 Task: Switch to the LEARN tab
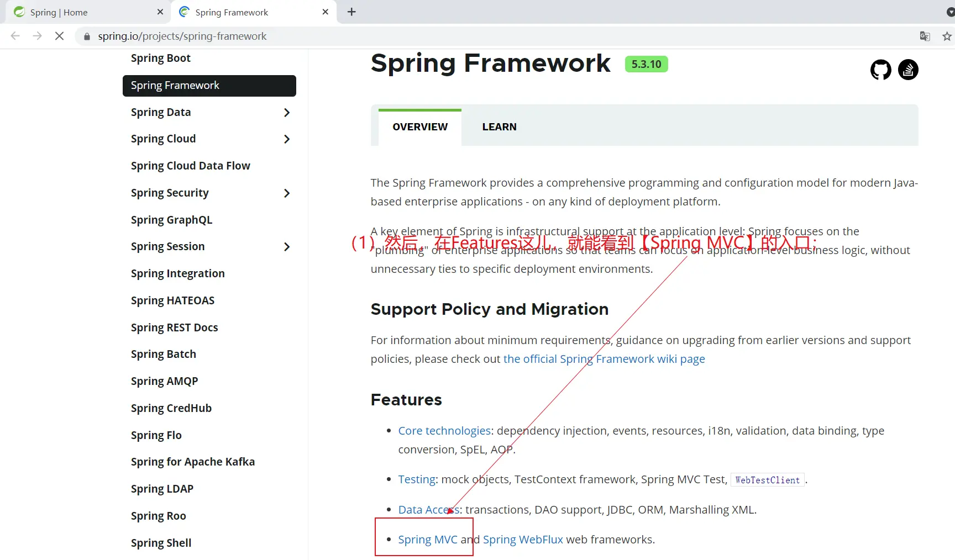tap(499, 127)
